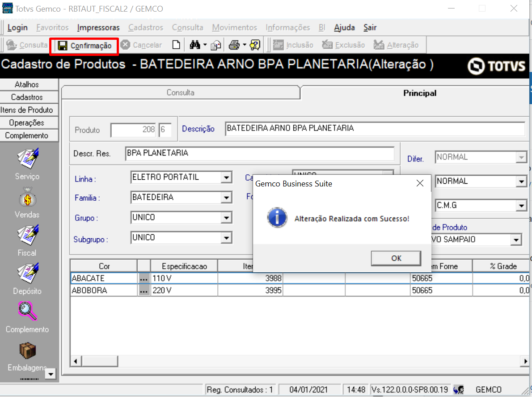Click the Descr. Res. input field
This screenshot has height=397, width=532.
point(260,153)
